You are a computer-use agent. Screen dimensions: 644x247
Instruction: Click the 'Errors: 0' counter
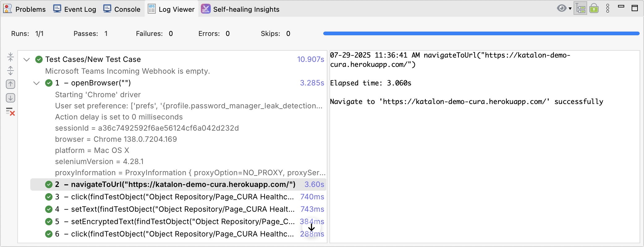pyautogui.click(x=214, y=33)
